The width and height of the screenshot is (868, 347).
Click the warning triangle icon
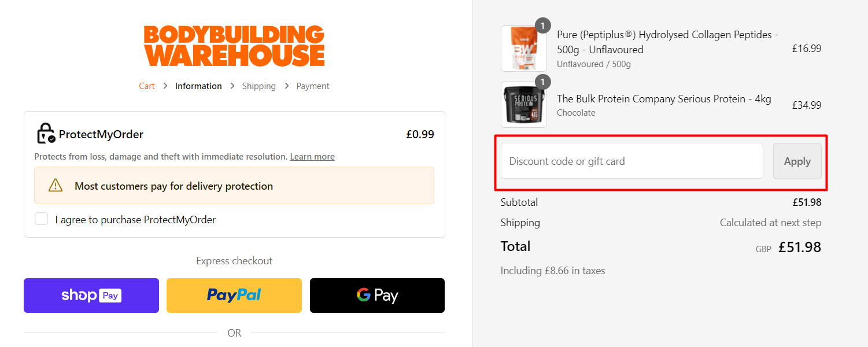[x=55, y=185]
